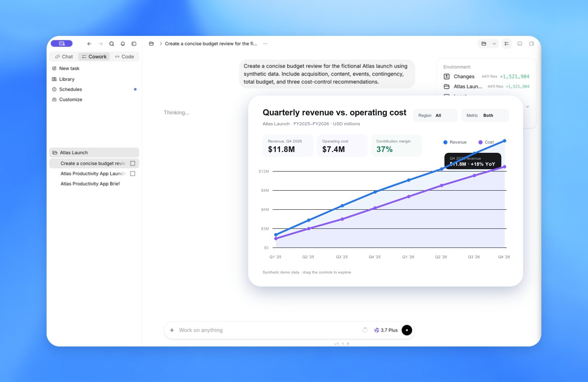The height and width of the screenshot is (382, 588).
Task: Go back with the left arrow
Action: pyautogui.click(x=89, y=44)
